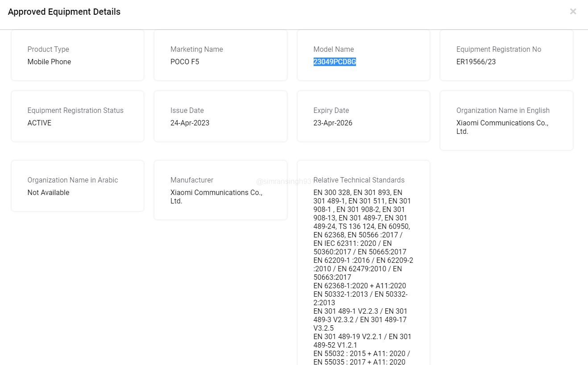Click the line "EN 55032 : 2015 + A11: 2020 /"

tap(362, 354)
